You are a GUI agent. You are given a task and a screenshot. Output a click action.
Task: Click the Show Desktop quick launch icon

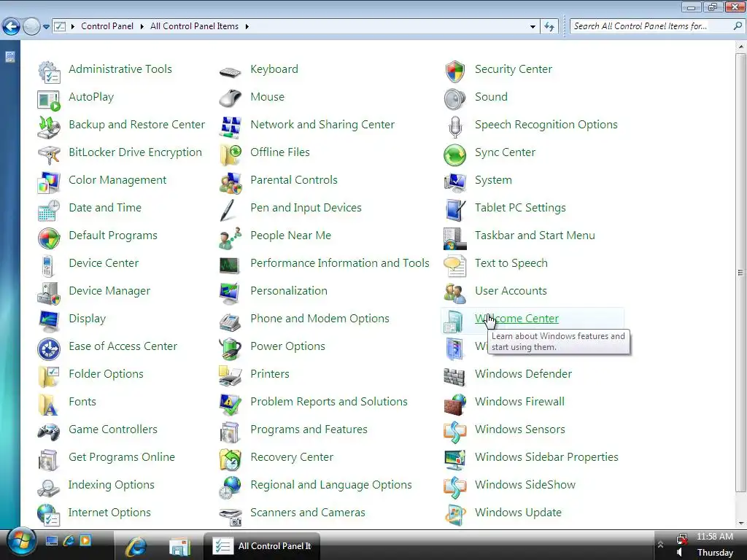52,540
